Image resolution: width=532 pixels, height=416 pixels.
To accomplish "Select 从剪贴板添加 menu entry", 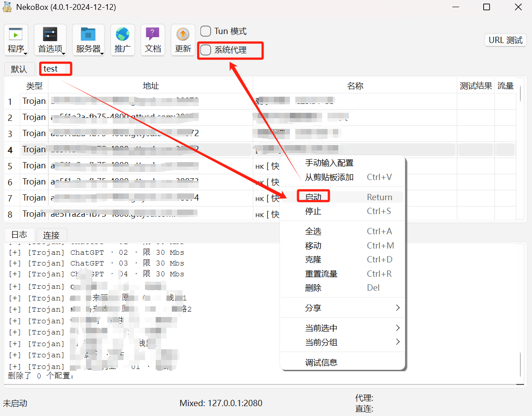I will (x=329, y=177).
